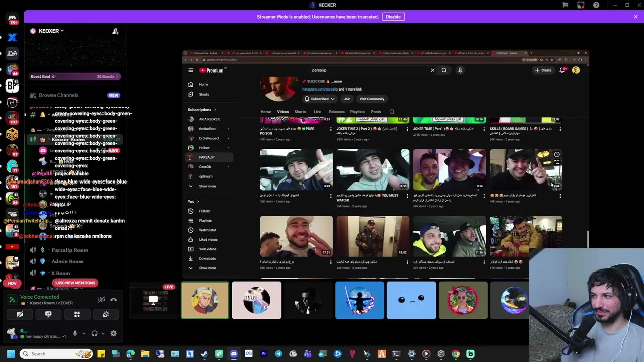This screenshot has height=362, width=644.
Task: Disable Streamer Mode from the banner
Action: [x=393, y=17]
